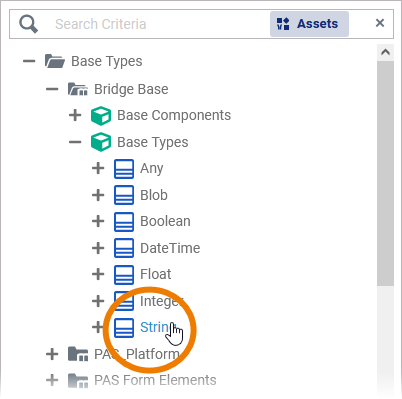Screen dimensions: 402x399
Task: Click the magnifying glass search icon
Action: tap(28, 24)
